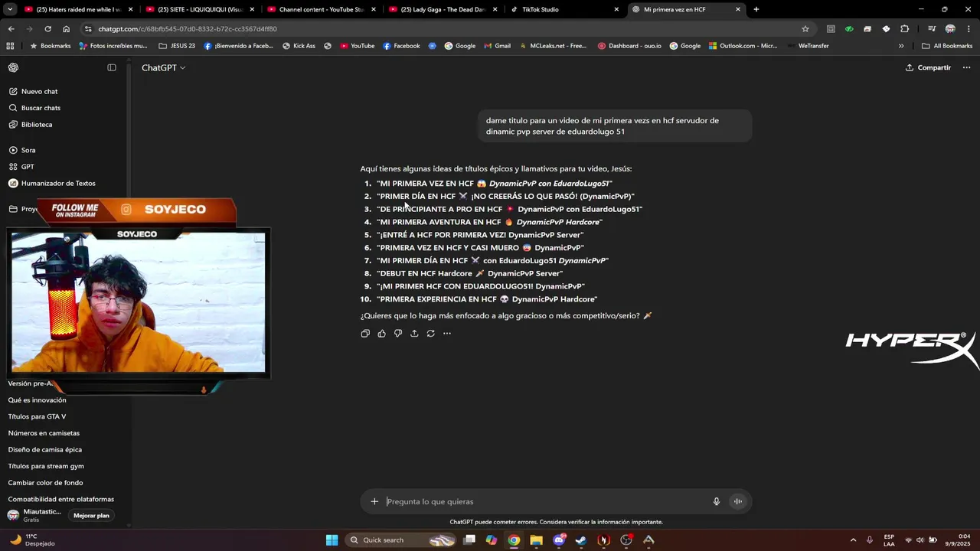Reload the page in Chrome
This screenshot has height=551, width=980.
click(x=47, y=29)
